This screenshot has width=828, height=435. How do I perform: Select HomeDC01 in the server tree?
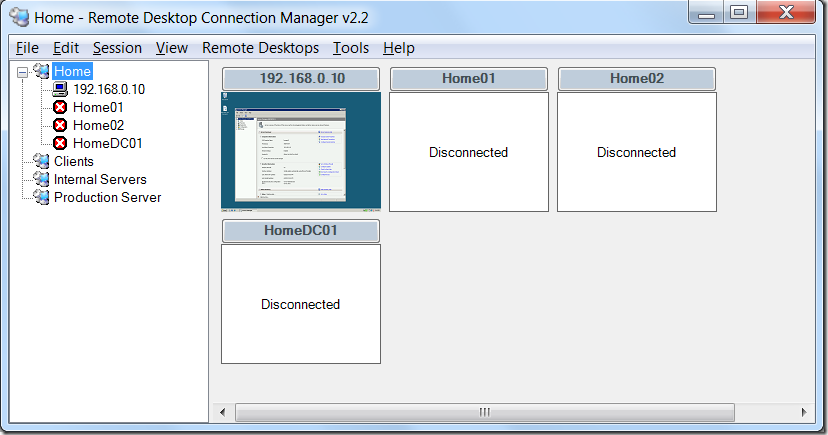(108, 143)
